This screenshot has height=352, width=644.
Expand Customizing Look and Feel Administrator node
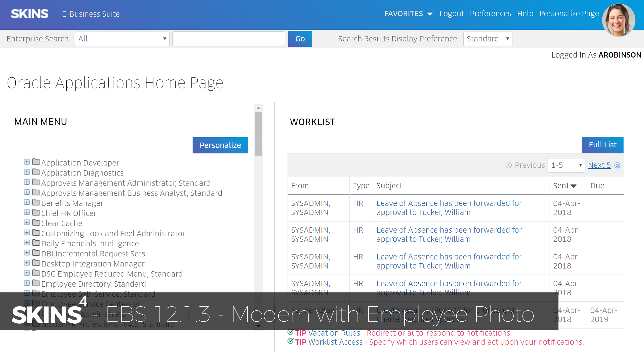pyautogui.click(x=27, y=232)
